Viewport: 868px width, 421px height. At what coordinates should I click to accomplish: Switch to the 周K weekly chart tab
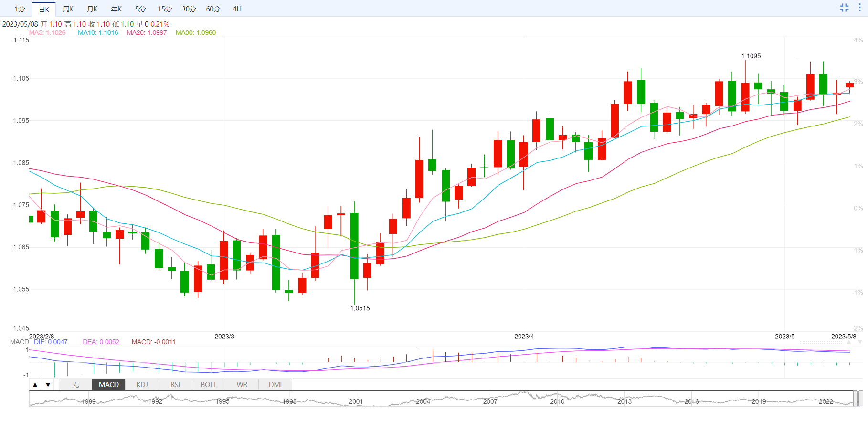click(68, 9)
